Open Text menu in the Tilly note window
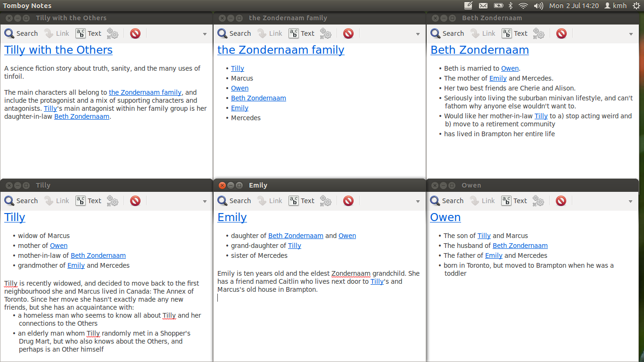The image size is (644, 362). click(89, 201)
